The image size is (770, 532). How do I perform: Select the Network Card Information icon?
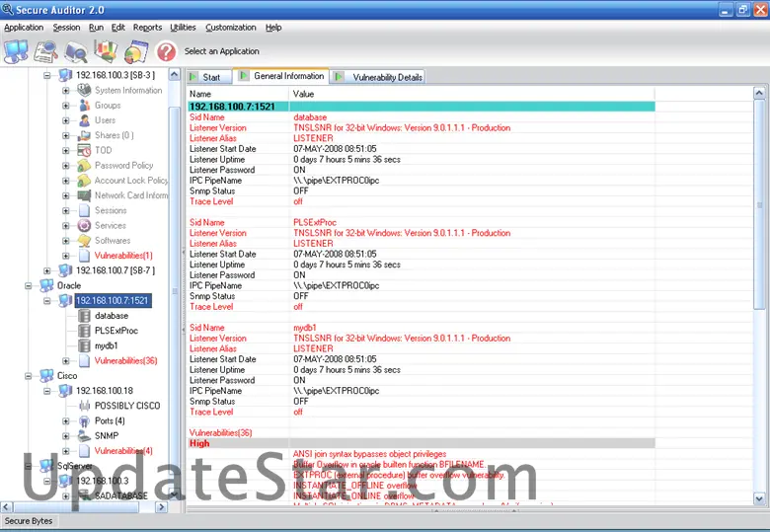85,195
